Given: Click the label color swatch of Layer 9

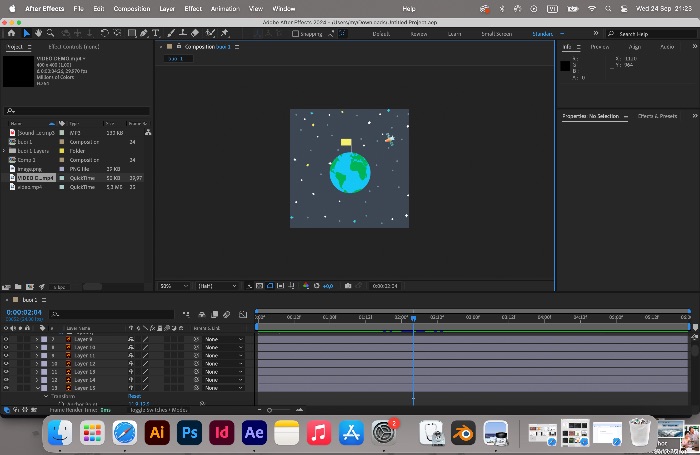Looking at the screenshot, I should (44, 339).
